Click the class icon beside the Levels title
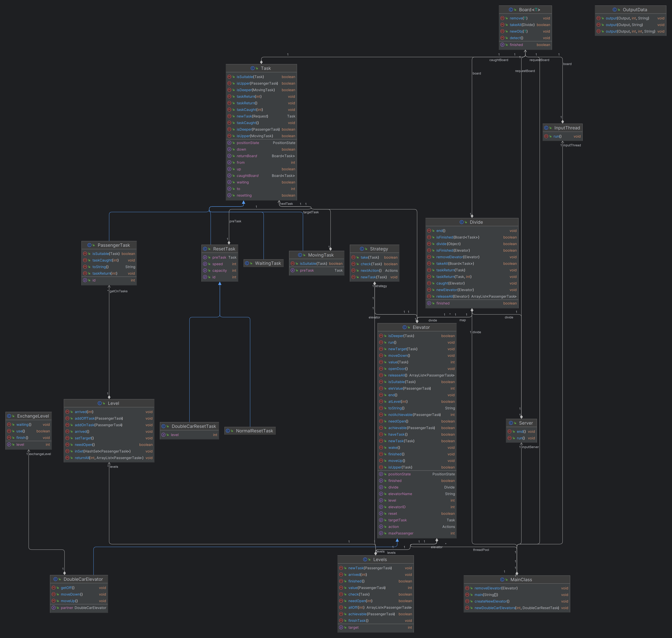Viewport: 672px width, 638px height. [x=365, y=559]
